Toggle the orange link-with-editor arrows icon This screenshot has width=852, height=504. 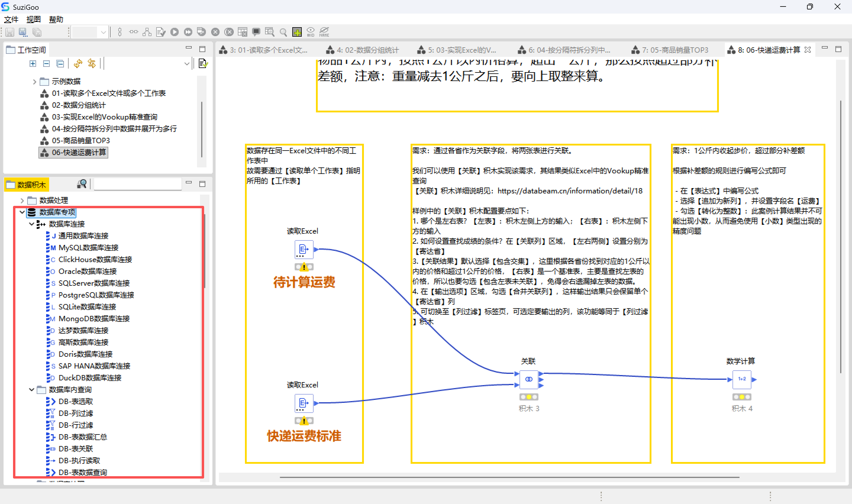tap(92, 64)
